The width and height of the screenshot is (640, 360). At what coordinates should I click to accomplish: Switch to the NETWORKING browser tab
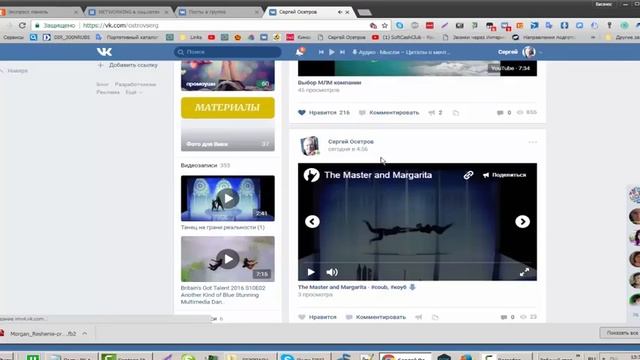129,12
